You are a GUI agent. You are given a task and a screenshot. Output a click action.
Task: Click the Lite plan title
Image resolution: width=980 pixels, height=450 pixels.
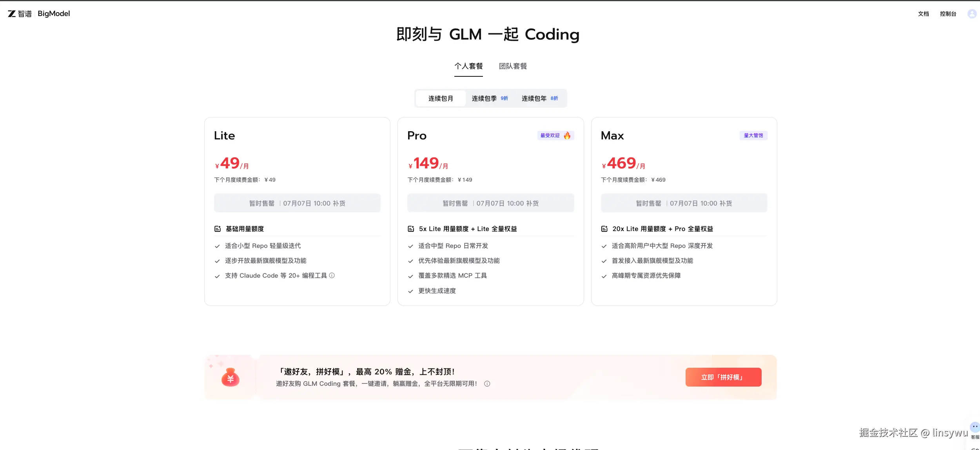(x=225, y=136)
